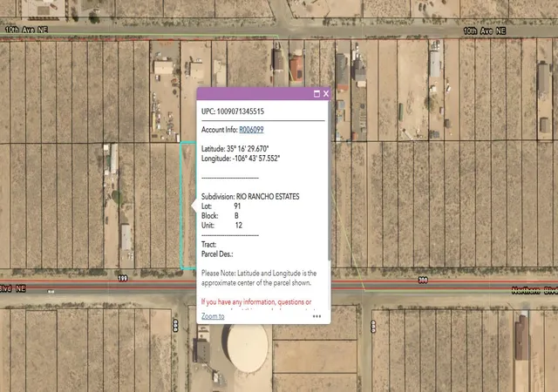Viewport: 558px width, 392px height.
Task: Click the Latitude: 35° 16' 29.670" value
Action: click(235, 149)
